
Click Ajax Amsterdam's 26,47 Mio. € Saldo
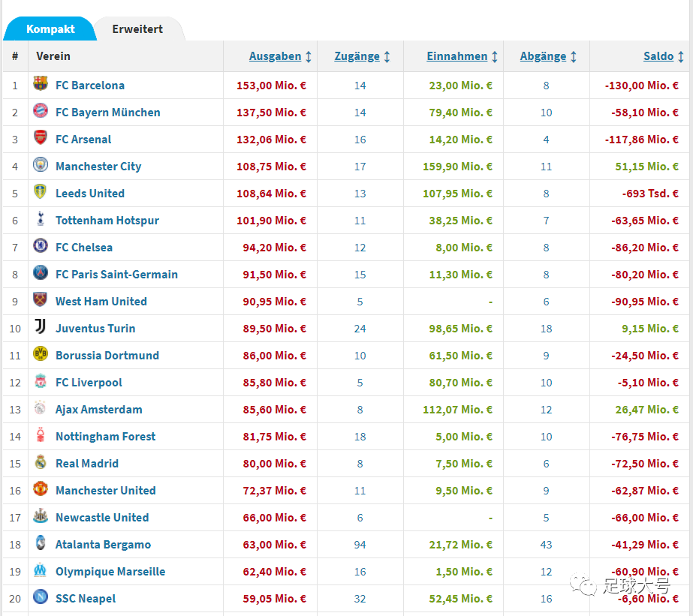[646, 410]
